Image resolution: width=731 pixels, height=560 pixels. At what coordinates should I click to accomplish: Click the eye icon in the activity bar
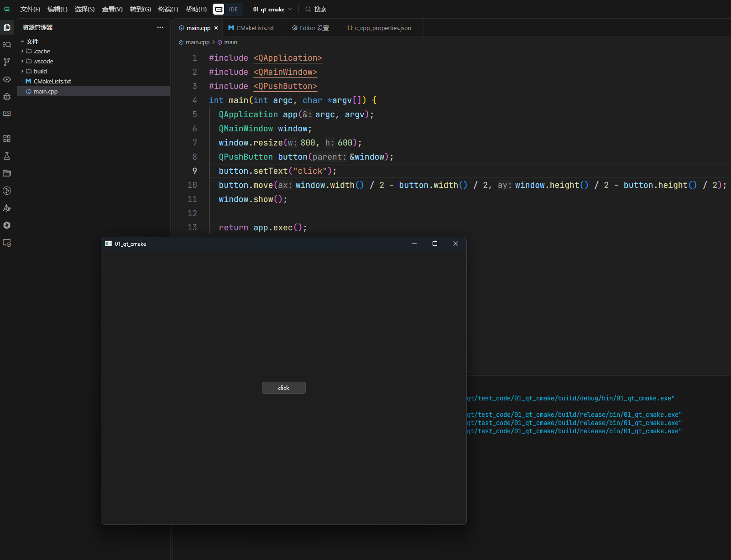[x=7, y=80]
